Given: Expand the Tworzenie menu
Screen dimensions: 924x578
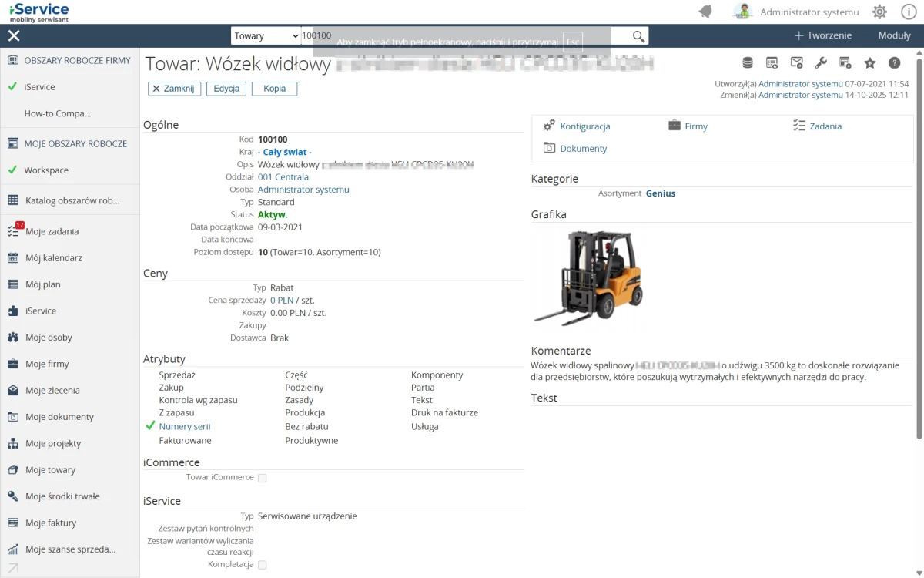Looking at the screenshot, I should click(x=822, y=35).
